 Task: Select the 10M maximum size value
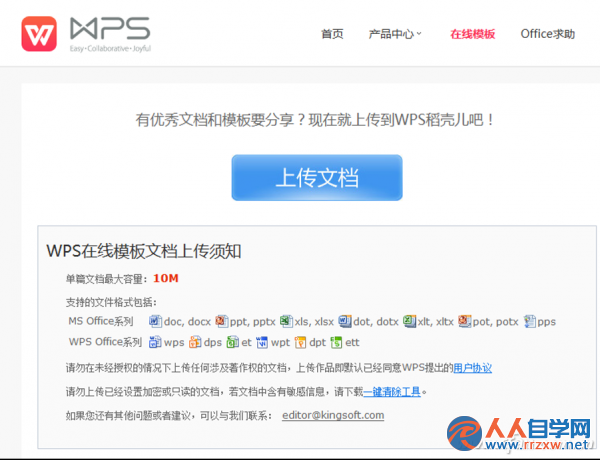point(166,278)
